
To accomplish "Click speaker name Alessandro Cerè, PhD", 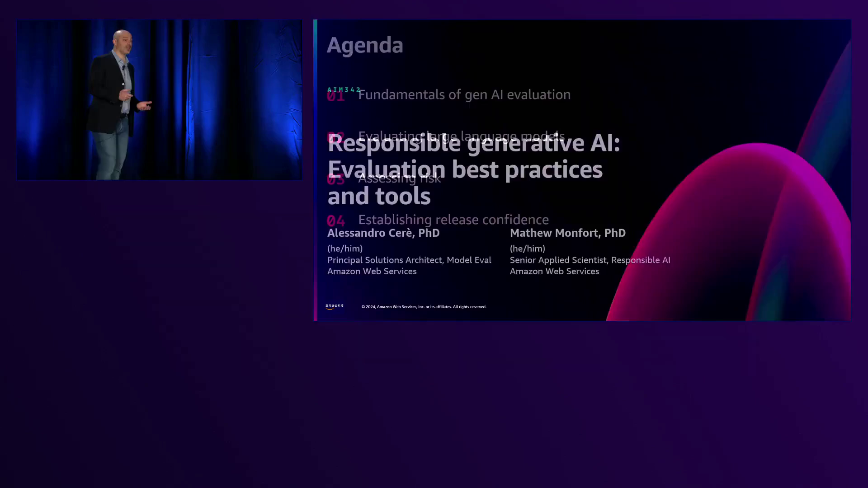I will (383, 233).
